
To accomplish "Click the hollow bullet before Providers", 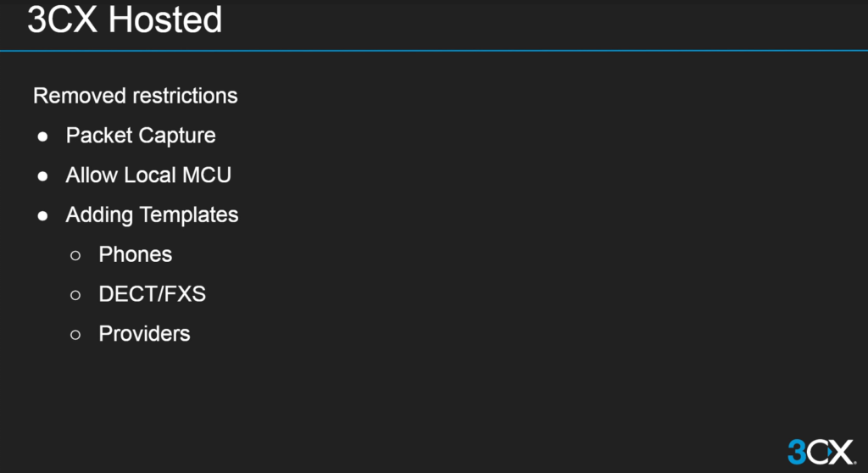I will point(75,335).
